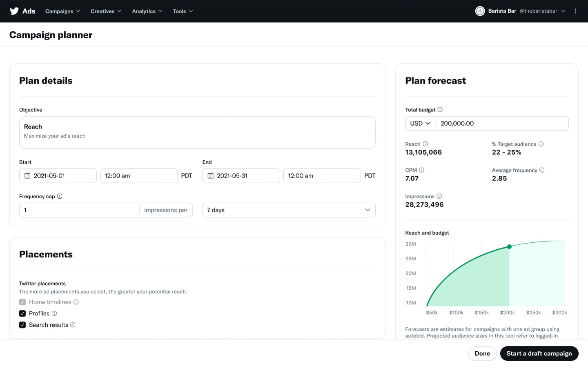588x368 pixels.
Task: Uncheck the Profiles placement checkbox
Action: pos(22,313)
